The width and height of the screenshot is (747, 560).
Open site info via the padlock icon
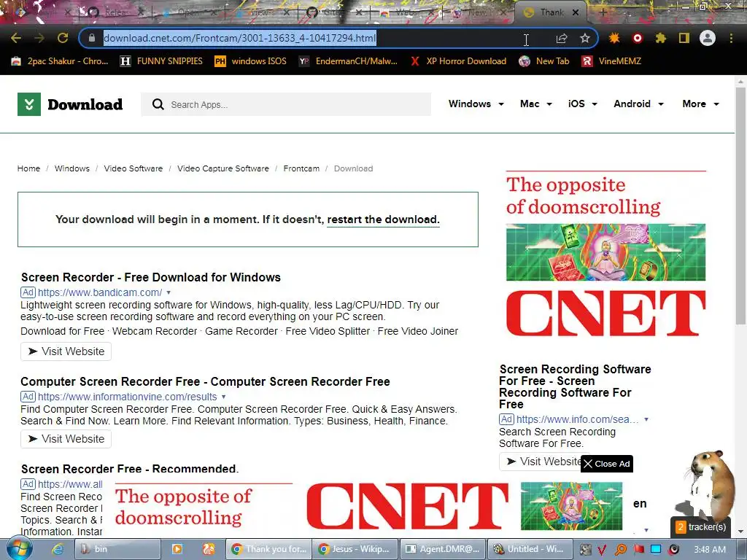(x=92, y=38)
